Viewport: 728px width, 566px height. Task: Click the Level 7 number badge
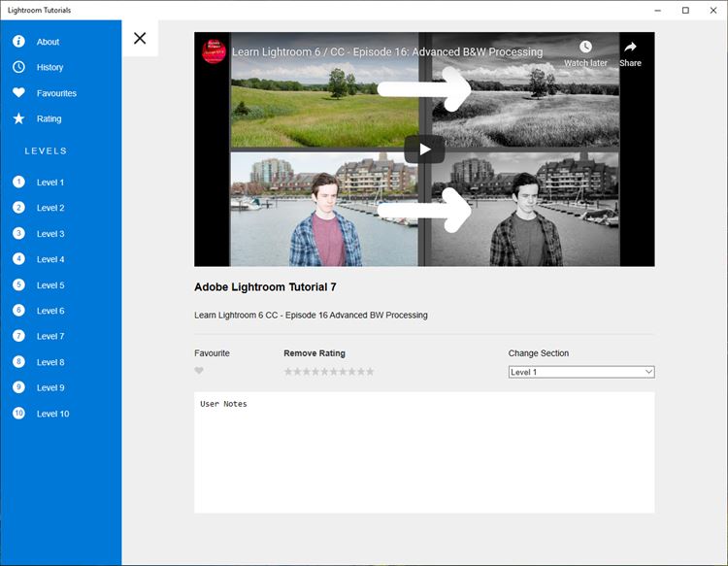(18, 336)
